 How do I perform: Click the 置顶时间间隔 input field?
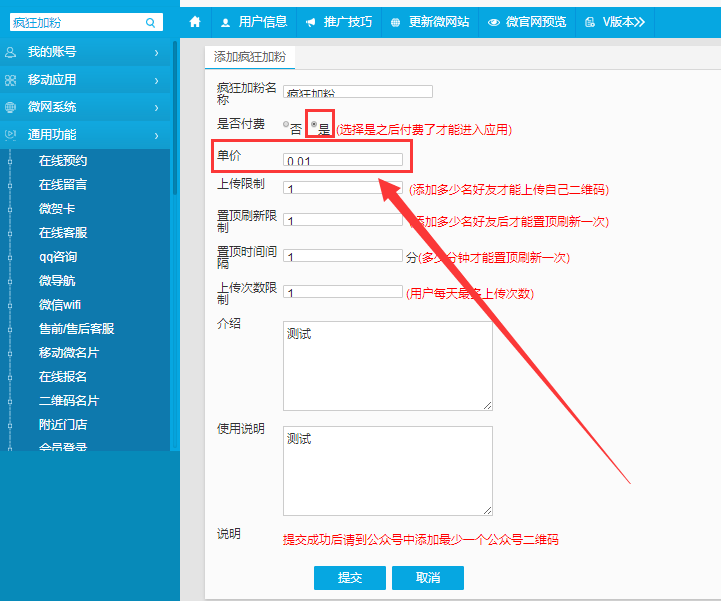(343, 256)
